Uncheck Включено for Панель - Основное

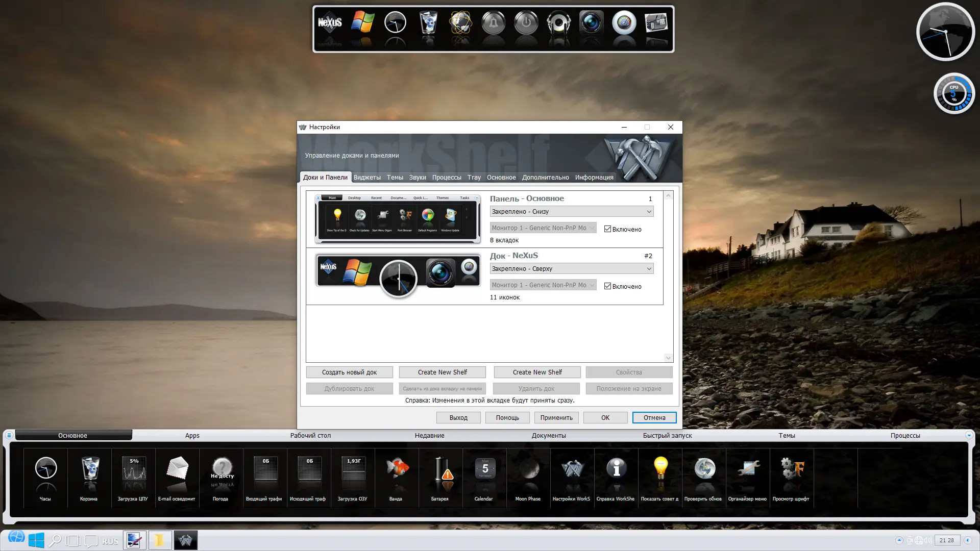[607, 229]
